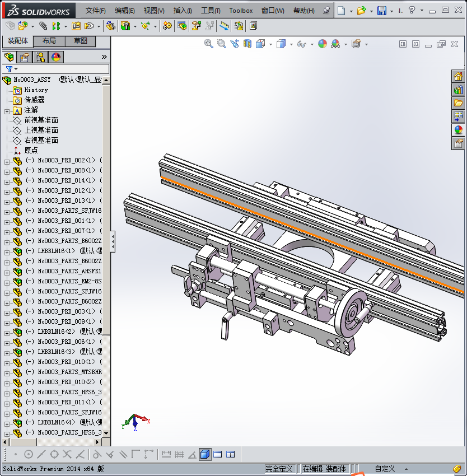Open the 工具(T) menu
The width and height of the screenshot is (467, 476).
211,11
